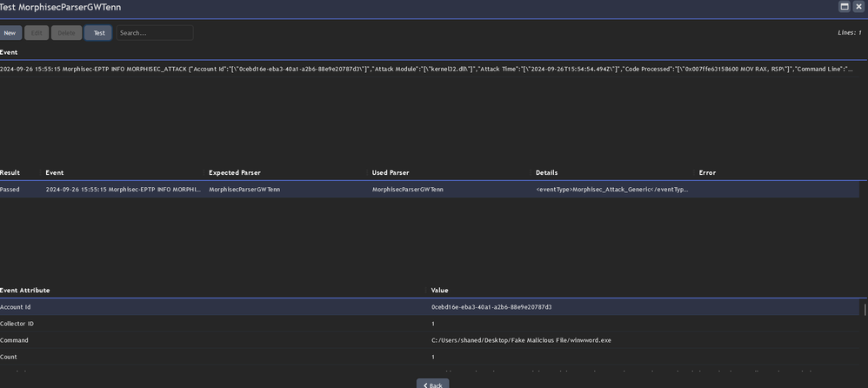Click the Value column header

(439, 290)
